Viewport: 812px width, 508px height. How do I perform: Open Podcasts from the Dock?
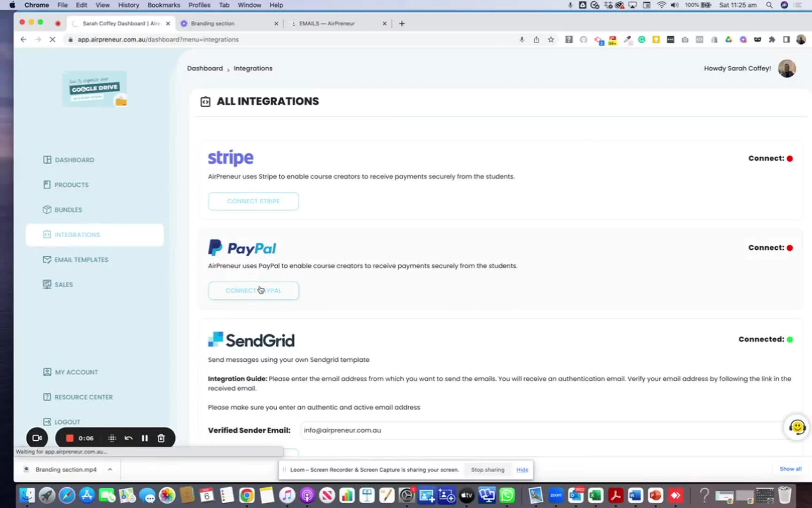pyautogui.click(x=307, y=495)
